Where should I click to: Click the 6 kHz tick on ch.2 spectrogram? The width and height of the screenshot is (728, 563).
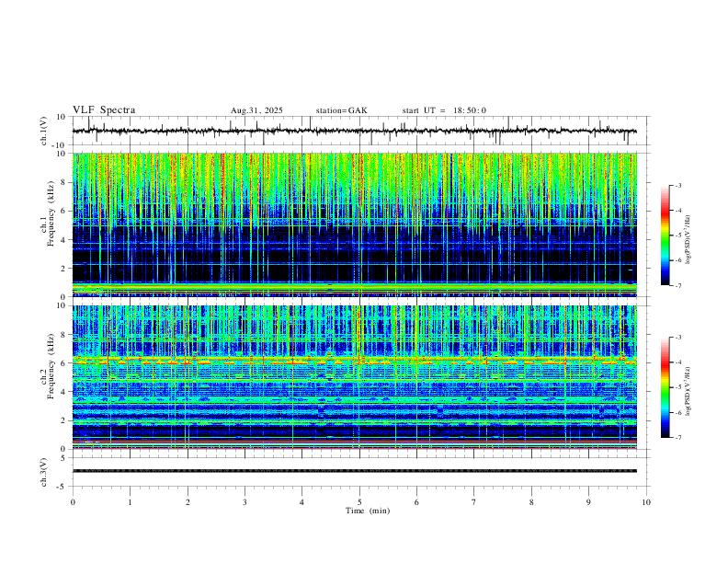[65, 363]
